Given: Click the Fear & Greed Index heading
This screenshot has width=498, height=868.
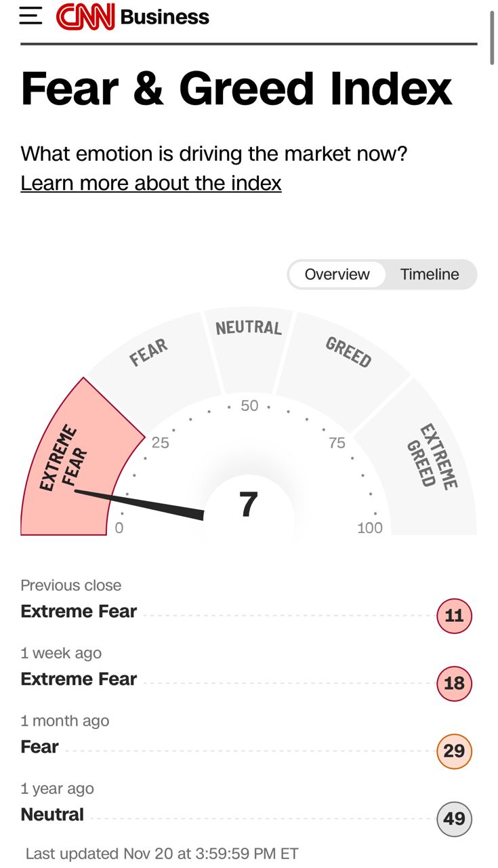Looking at the screenshot, I should pyautogui.click(x=236, y=89).
